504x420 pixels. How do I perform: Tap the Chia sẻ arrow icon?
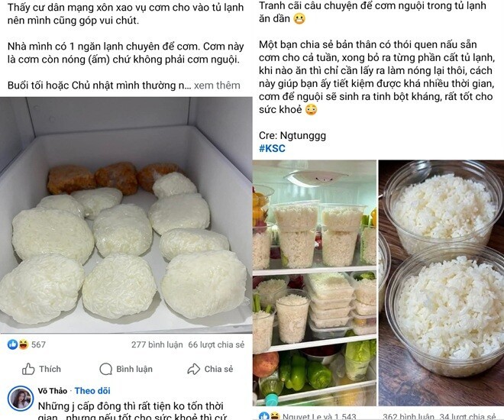tap(193, 370)
